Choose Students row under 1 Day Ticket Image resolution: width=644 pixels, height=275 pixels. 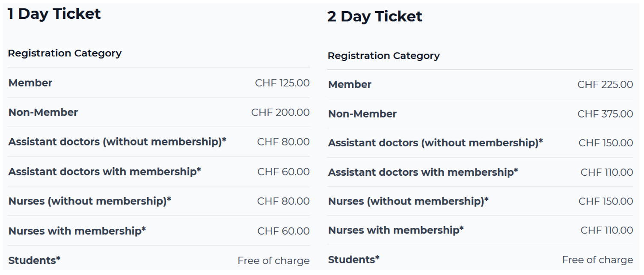(34, 260)
